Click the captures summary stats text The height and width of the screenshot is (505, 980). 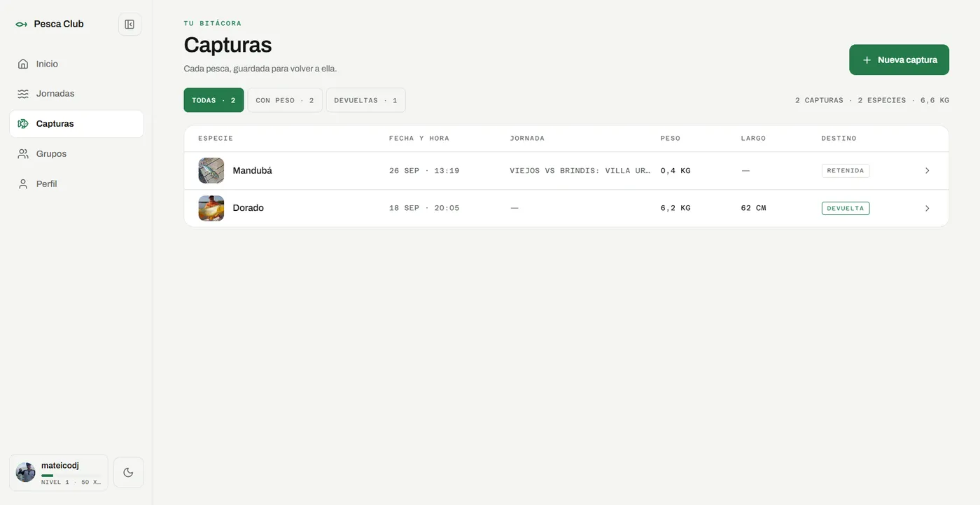(x=872, y=100)
